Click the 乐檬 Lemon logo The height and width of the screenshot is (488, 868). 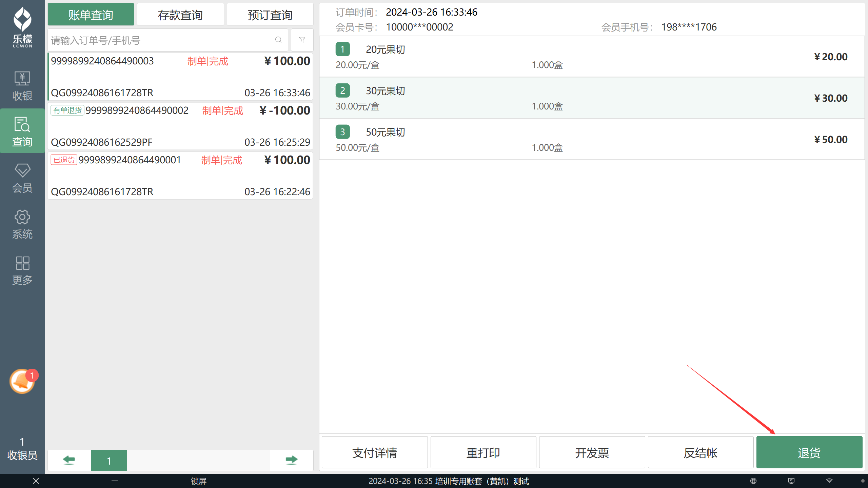(x=22, y=27)
